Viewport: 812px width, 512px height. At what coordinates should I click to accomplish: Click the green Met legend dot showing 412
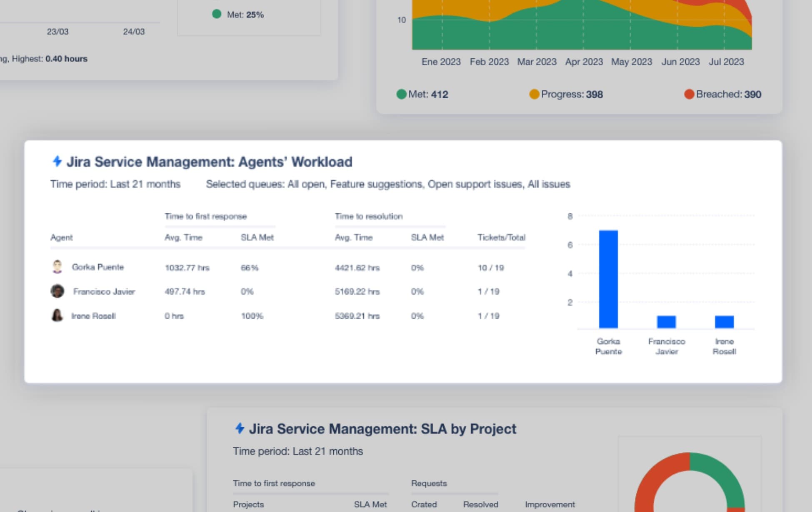point(401,94)
